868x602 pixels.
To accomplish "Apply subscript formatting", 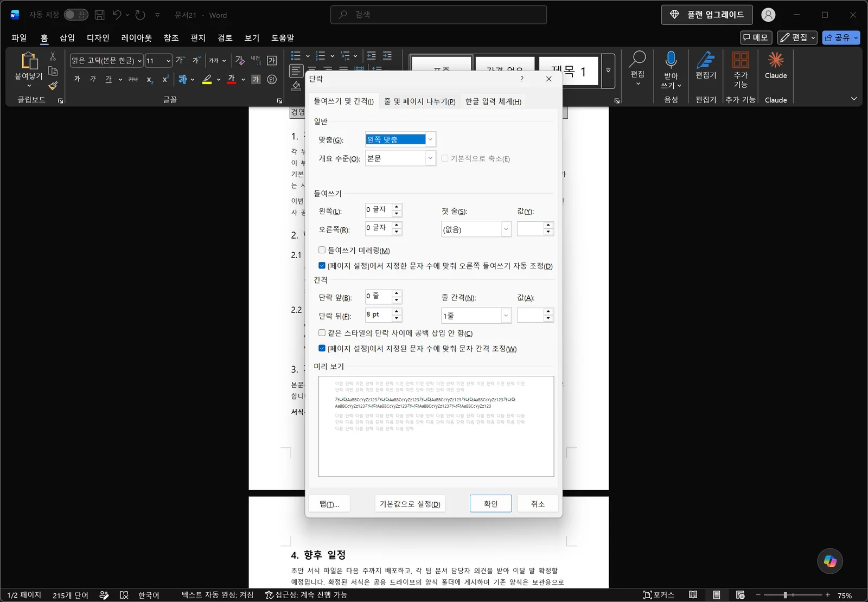I will [x=150, y=80].
